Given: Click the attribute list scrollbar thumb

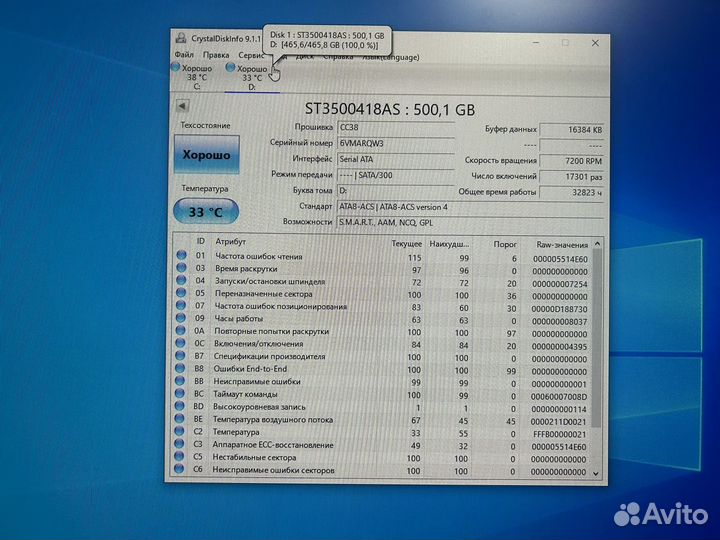Looking at the screenshot, I should tap(597, 338).
